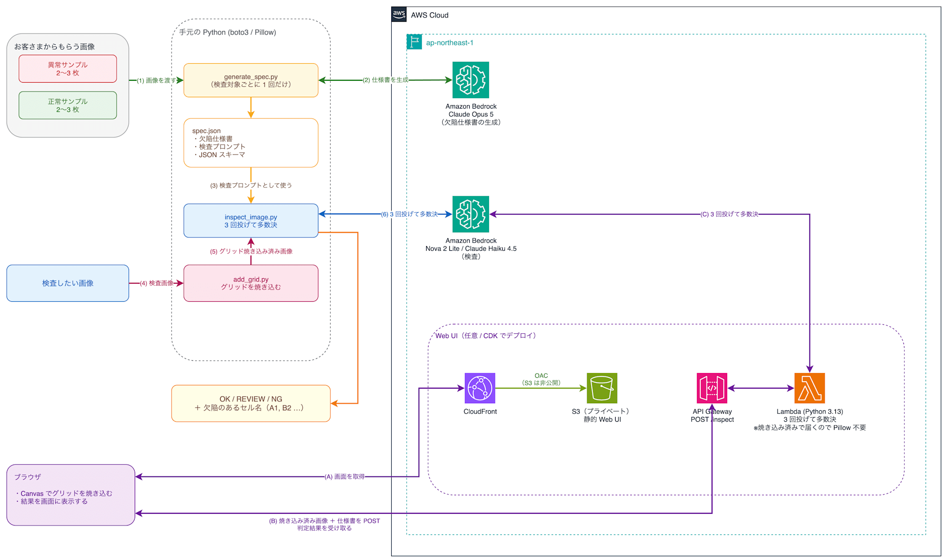Viewport: 945px width, 560px height.
Task: Click the 'Lambda (Python 3.13)' caption
Action: click(x=810, y=411)
